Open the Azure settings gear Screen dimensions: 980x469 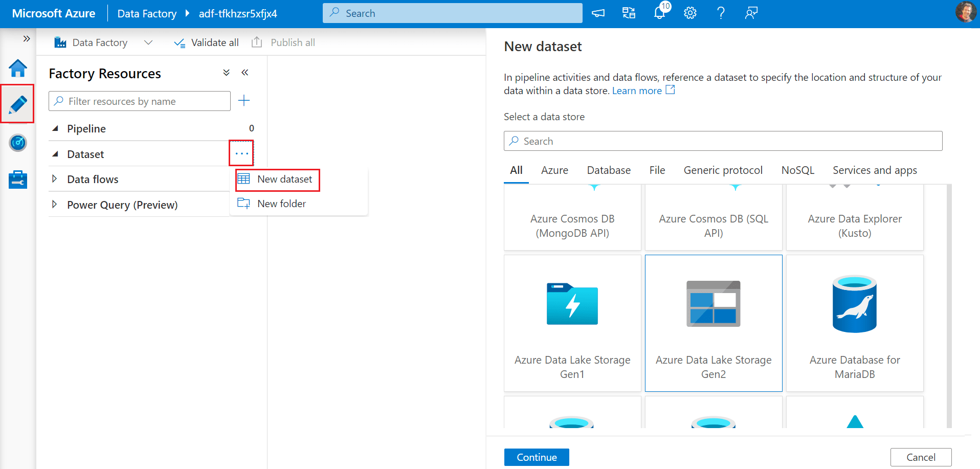click(x=689, y=13)
